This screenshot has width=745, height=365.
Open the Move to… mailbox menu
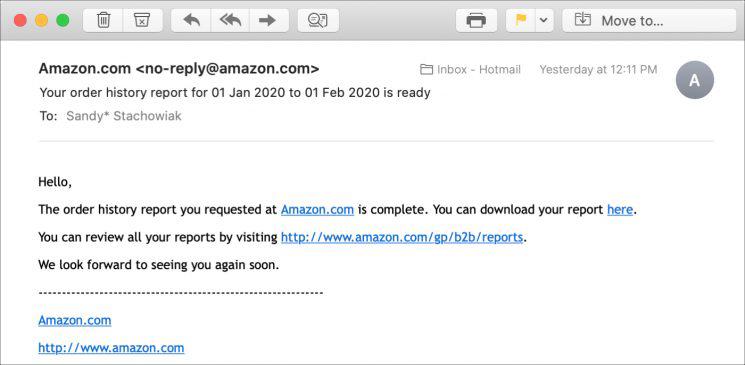[x=649, y=20]
